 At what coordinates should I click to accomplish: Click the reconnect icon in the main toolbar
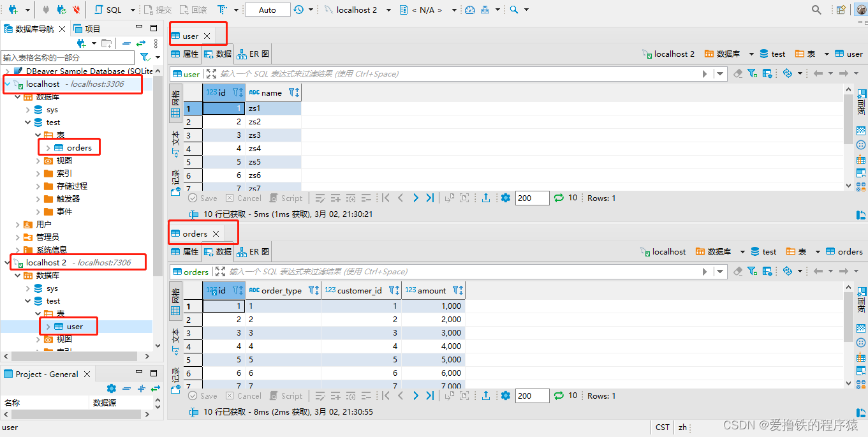[61, 10]
